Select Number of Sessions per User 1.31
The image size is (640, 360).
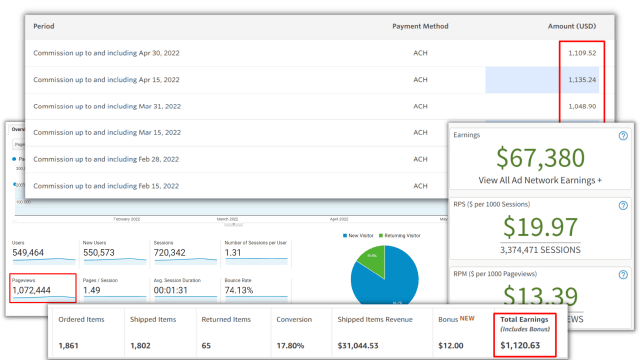(x=233, y=253)
